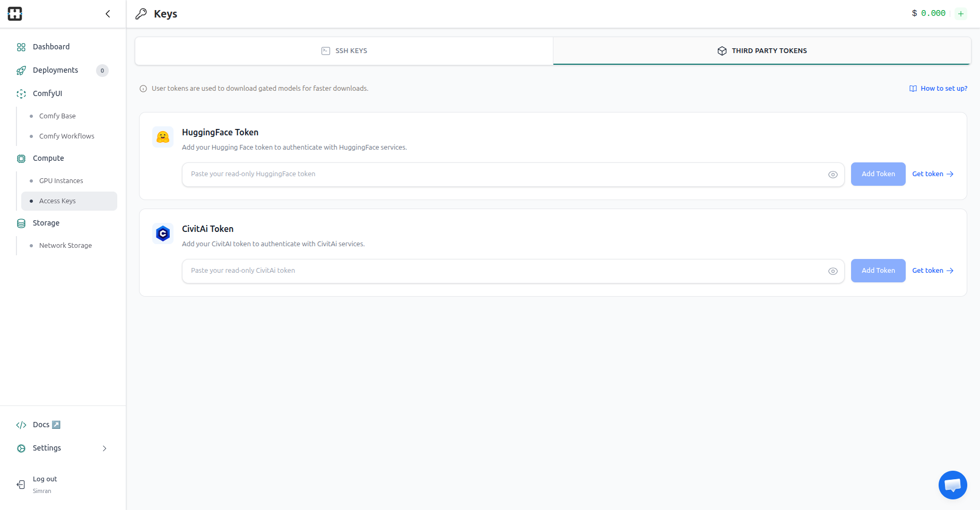This screenshot has height=510, width=980.
Task: Click the external-link arrow icon beside Docs
Action: click(56, 425)
